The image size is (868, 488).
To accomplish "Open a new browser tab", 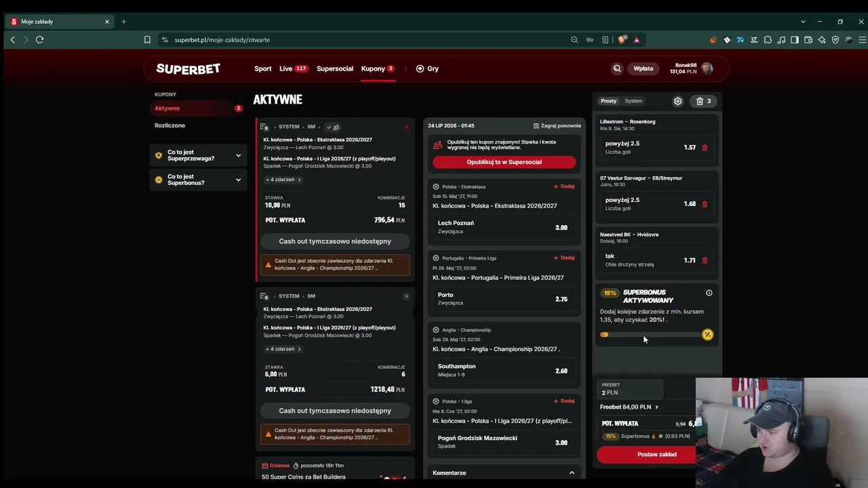I will pyautogui.click(x=123, y=22).
